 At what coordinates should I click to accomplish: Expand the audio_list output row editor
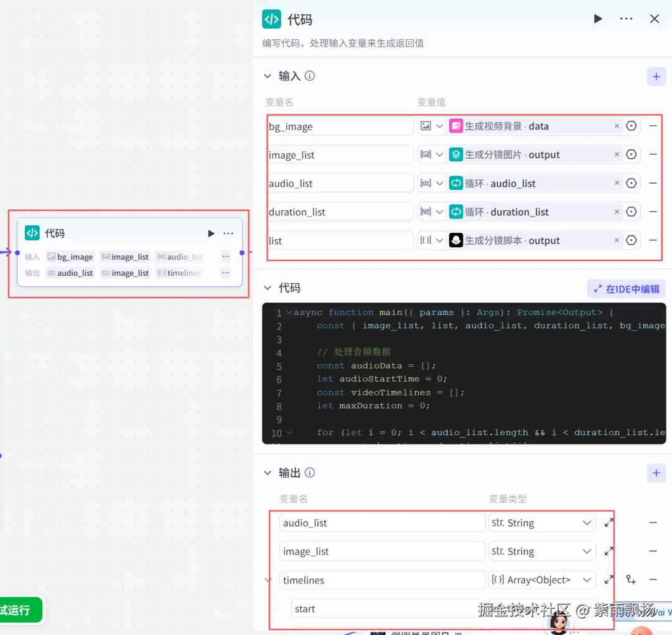[609, 523]
